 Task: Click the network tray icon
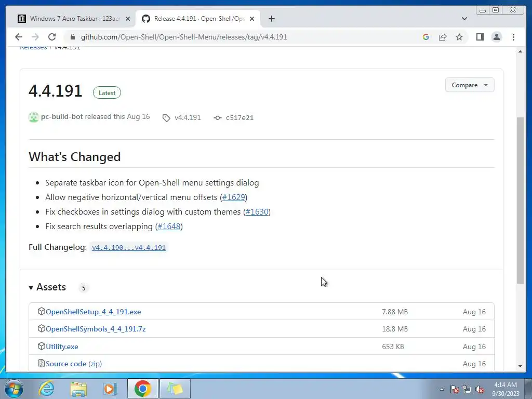[x=467, y=389]
